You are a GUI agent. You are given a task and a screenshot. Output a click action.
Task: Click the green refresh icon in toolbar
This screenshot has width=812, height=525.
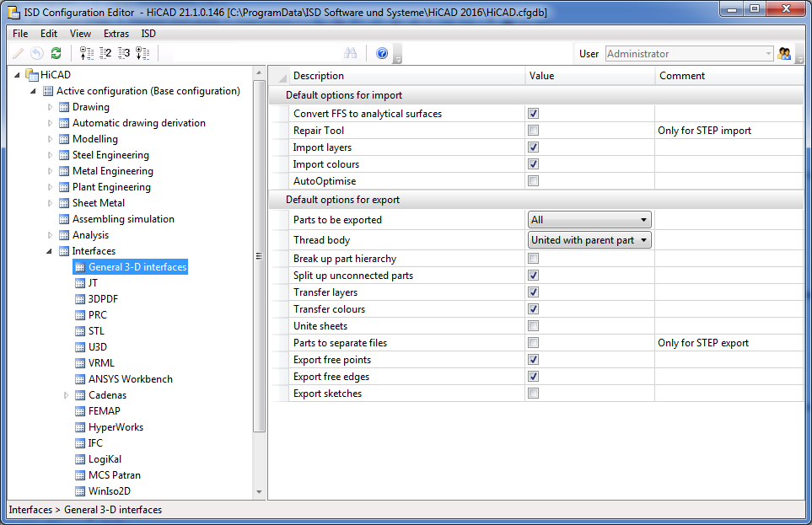(56, 54)
